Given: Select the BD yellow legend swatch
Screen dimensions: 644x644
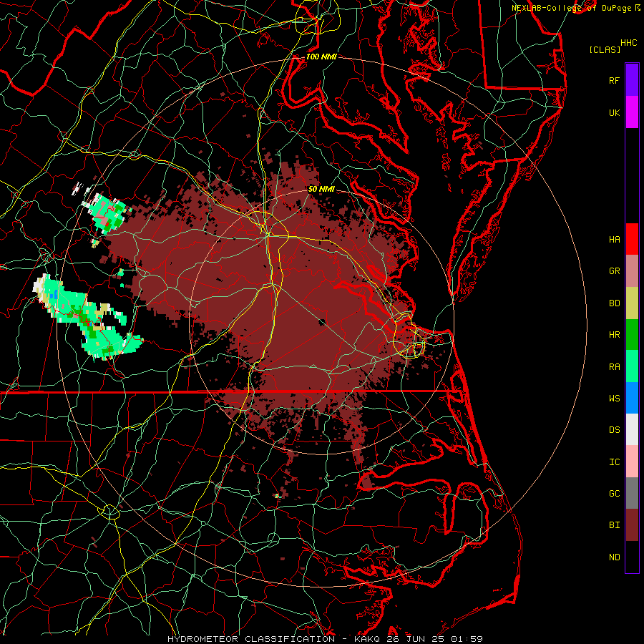Looking at the screenshot, I should click(632, 303).
